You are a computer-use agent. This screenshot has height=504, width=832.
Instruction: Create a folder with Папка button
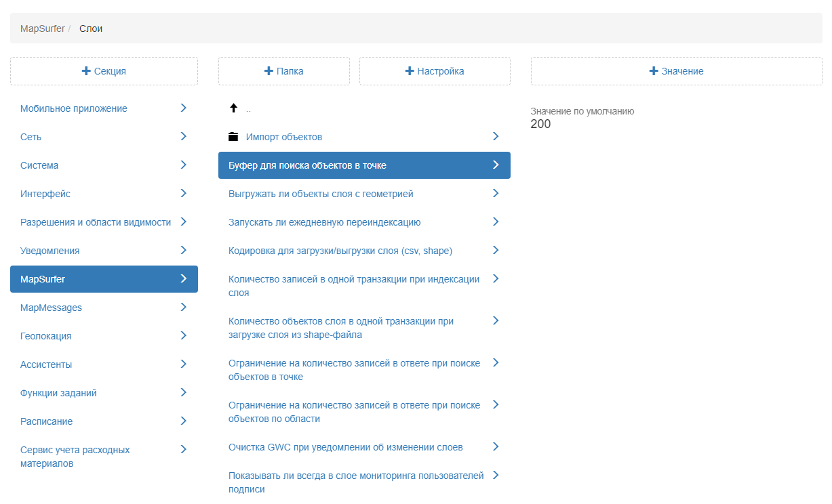point(284,71)
